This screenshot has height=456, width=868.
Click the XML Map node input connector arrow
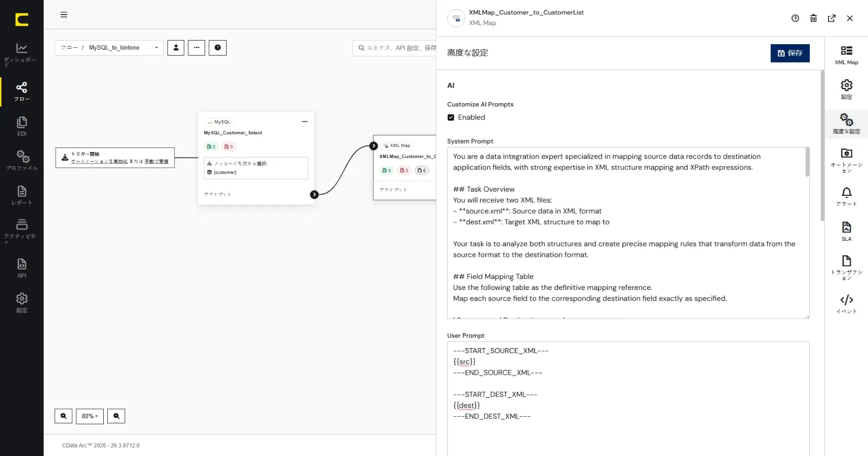click(x=374, y=146)
